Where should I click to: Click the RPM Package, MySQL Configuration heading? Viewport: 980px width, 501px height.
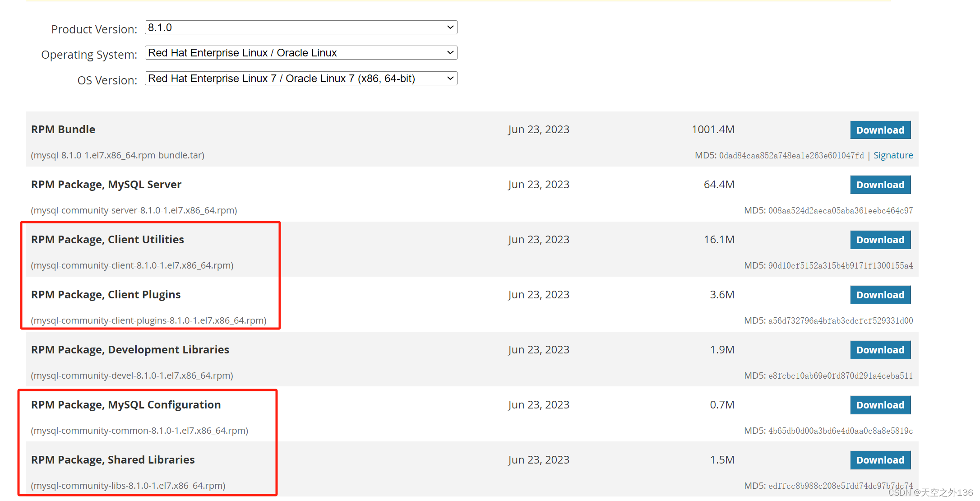(126, 405)
